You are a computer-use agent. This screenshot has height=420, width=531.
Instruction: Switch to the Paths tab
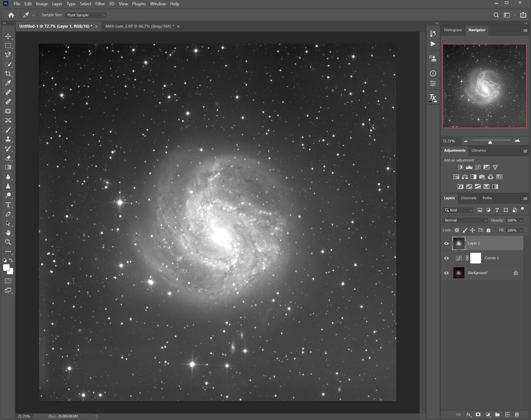coord(487,198)
